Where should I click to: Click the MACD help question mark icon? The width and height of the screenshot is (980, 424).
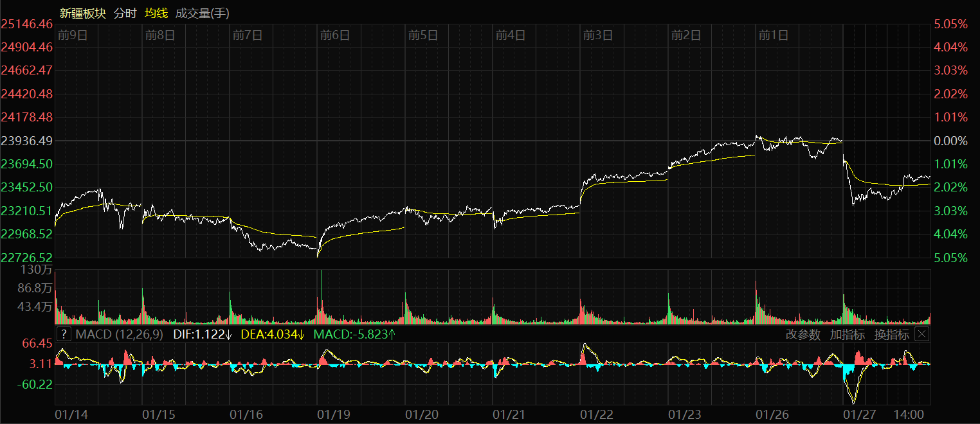coord(64,334)
